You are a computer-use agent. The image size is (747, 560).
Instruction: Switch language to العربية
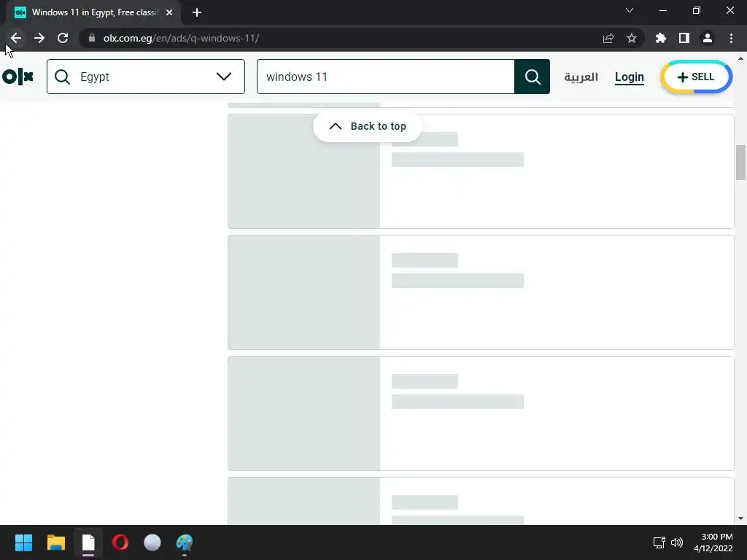pos(581,77)
